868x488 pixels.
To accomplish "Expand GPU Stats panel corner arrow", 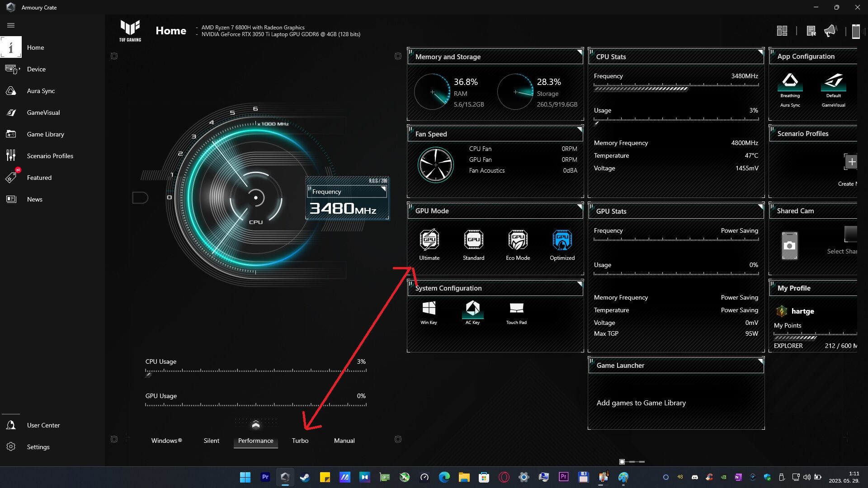I will (x=760, y=207).
